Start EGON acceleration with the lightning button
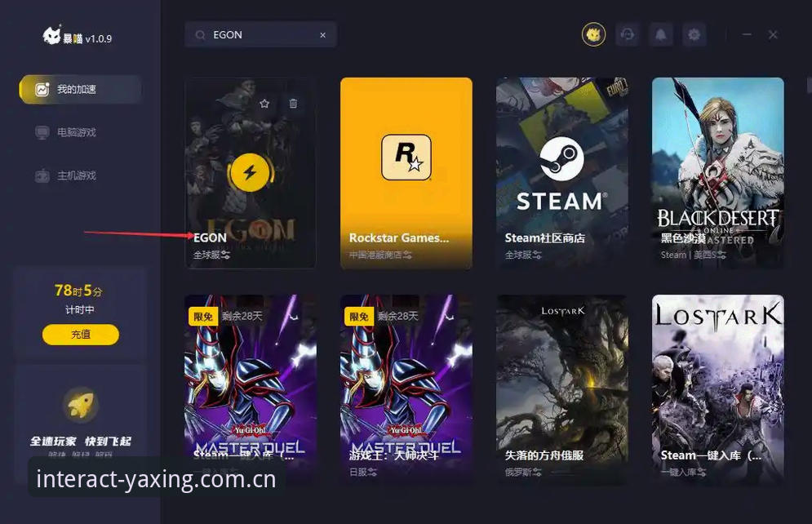This screenshot has width=812, height=524. (x=250, y=172)
